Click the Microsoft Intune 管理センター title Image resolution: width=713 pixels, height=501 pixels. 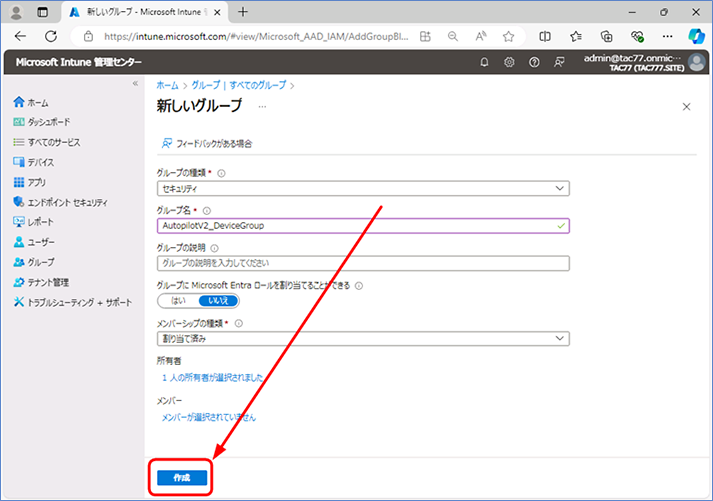tap(79, 62)
